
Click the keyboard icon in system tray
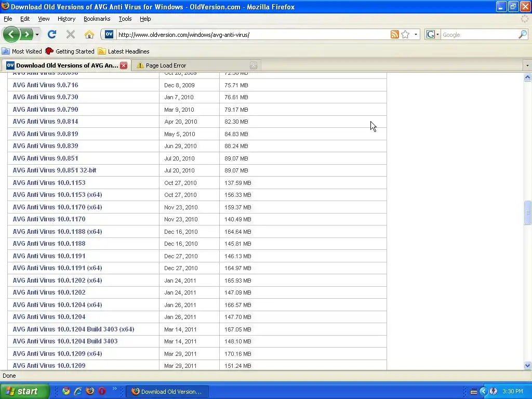coord(474,392)
